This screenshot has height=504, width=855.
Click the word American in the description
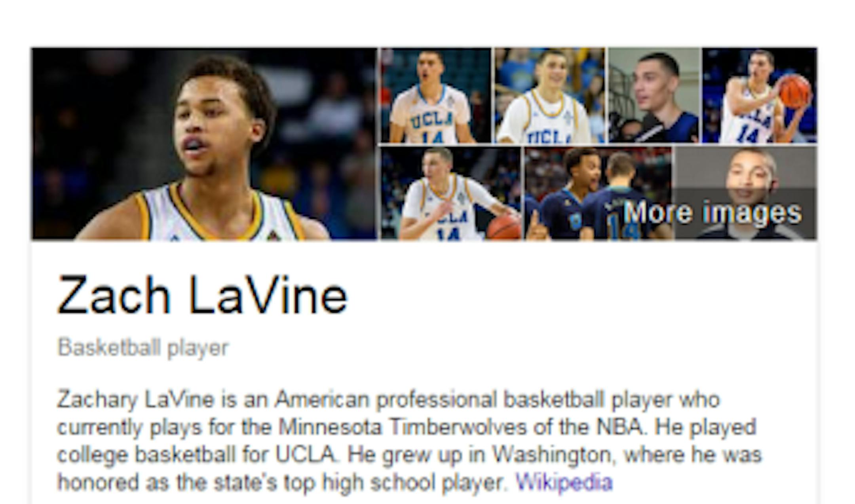tap(322, 399)
